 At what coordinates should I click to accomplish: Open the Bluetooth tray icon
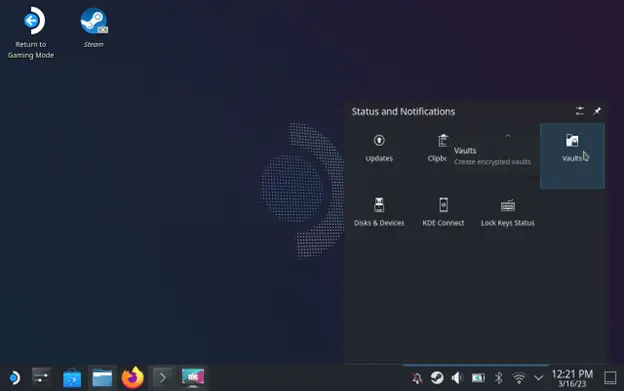pos(498,377)
